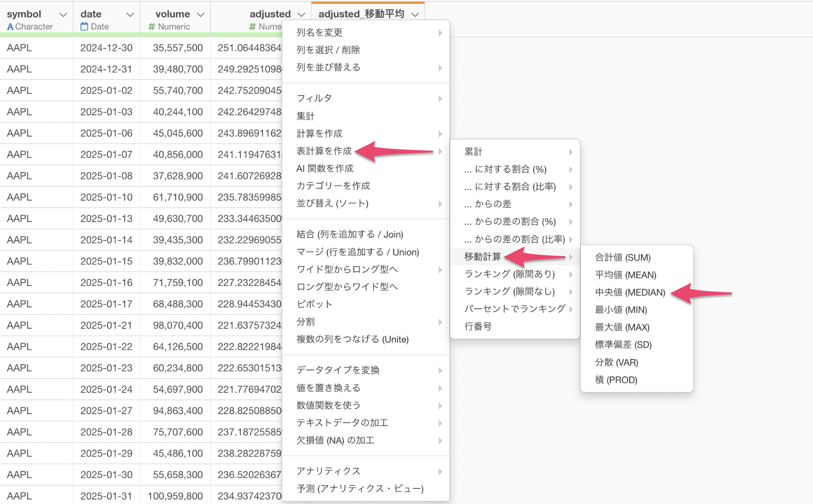Viewport: 813px width, 504px height.
Task: Choose 集計 from the column menu
Action: 306,116
